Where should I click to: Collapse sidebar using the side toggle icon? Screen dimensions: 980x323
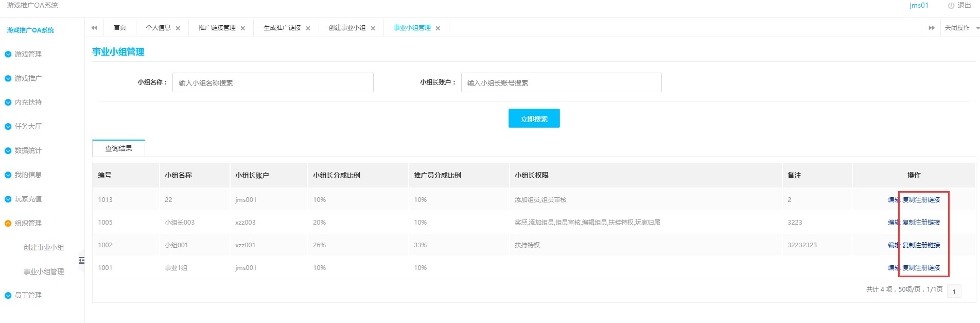[x=81, y=260]
